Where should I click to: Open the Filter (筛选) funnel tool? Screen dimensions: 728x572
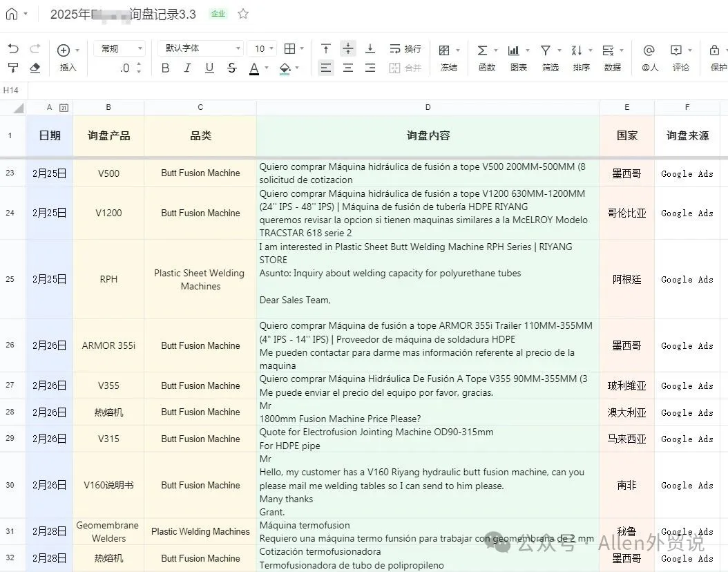(550, 58)
